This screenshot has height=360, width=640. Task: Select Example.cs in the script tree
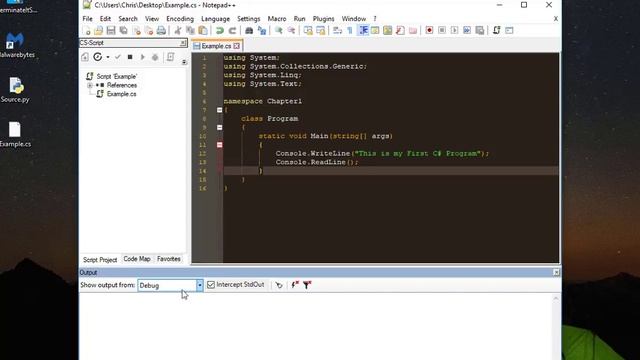click(122, 94)
